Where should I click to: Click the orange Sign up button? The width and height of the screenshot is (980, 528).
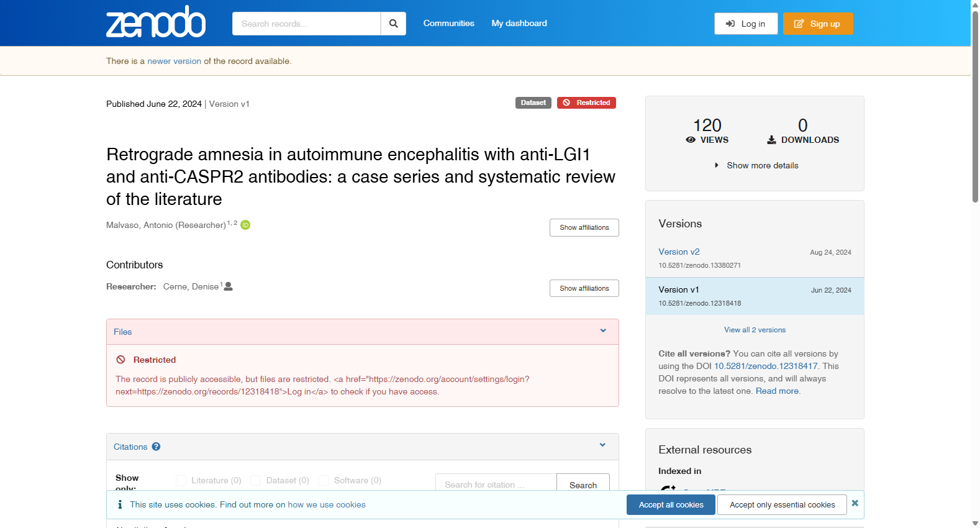[x=817, y=24]
